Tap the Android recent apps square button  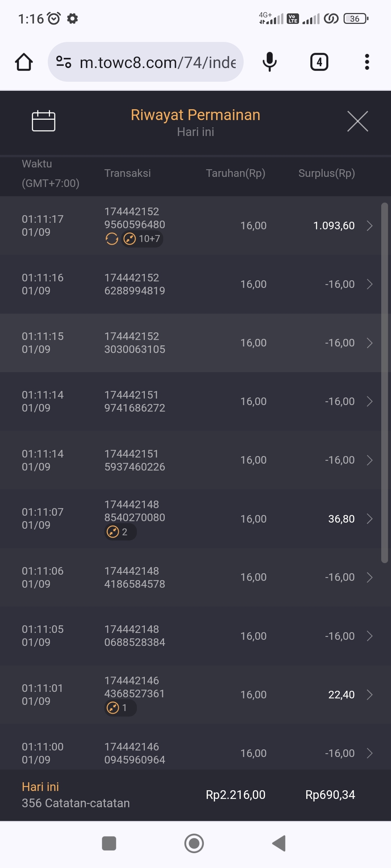109,843
